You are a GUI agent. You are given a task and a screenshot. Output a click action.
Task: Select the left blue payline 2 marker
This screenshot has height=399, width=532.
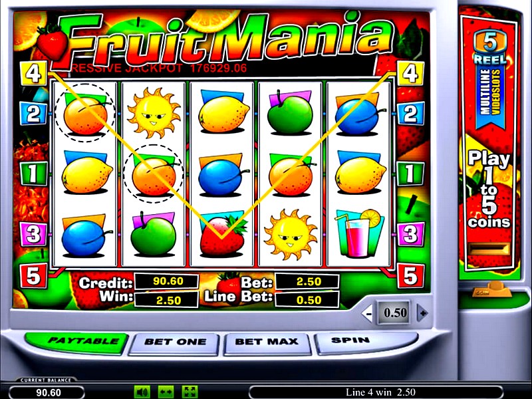pyautogui.click(x=33, y=114)
